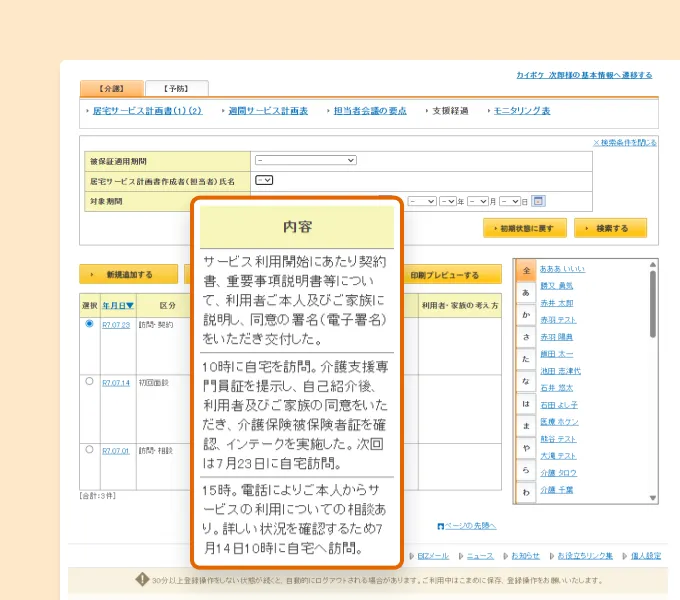The width and height of the screenshot is (680, 600).
Task: Select the 全 index tab in user list
Action: [526, 271]
